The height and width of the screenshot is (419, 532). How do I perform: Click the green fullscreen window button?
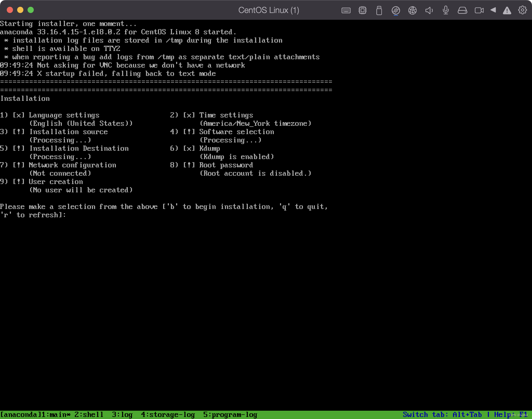point(31,10)
